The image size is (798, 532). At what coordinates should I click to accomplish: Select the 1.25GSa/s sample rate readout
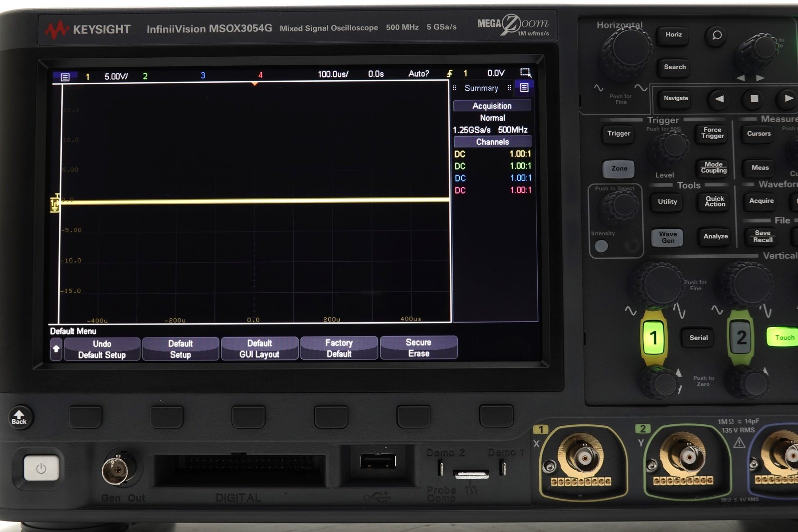tap(471, 130)
